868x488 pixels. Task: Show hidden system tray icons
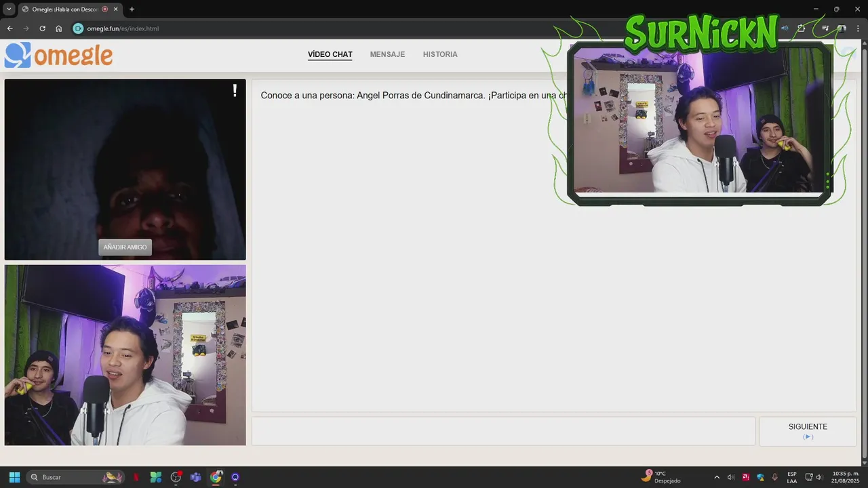click(717, 477)
